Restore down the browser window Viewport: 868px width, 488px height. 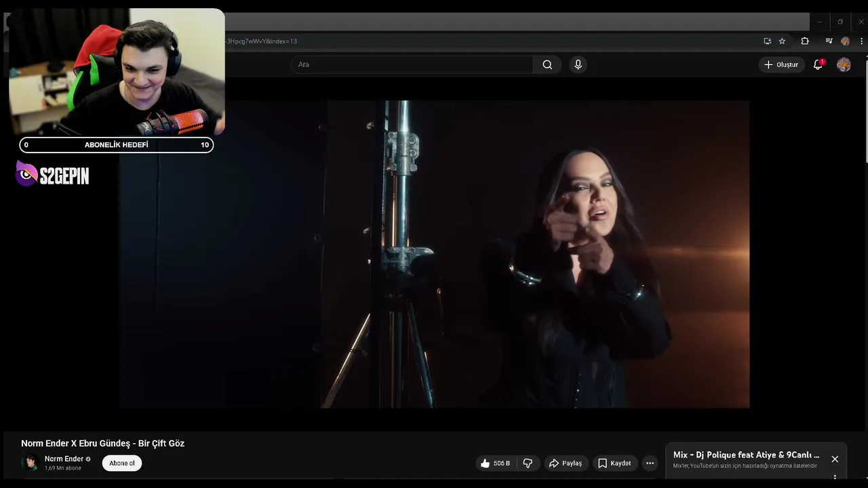coord(840,22)
